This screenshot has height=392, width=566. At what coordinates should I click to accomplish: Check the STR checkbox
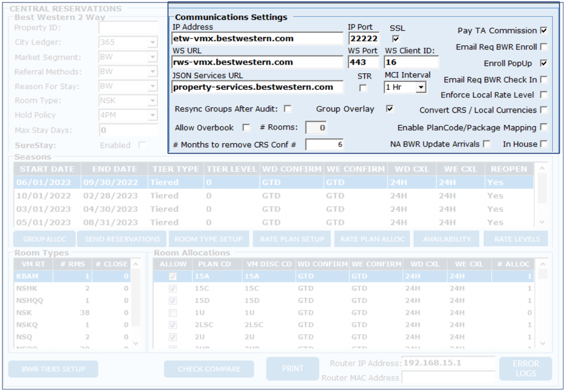pos(363,88)
